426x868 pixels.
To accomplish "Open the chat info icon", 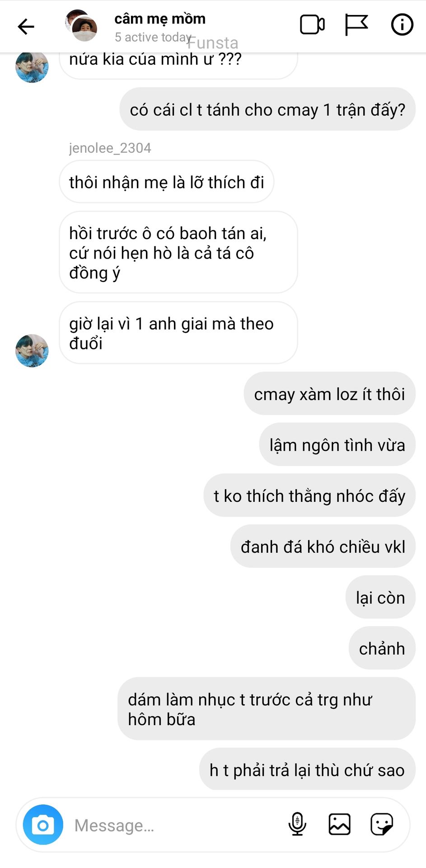I will click(402, 24).
